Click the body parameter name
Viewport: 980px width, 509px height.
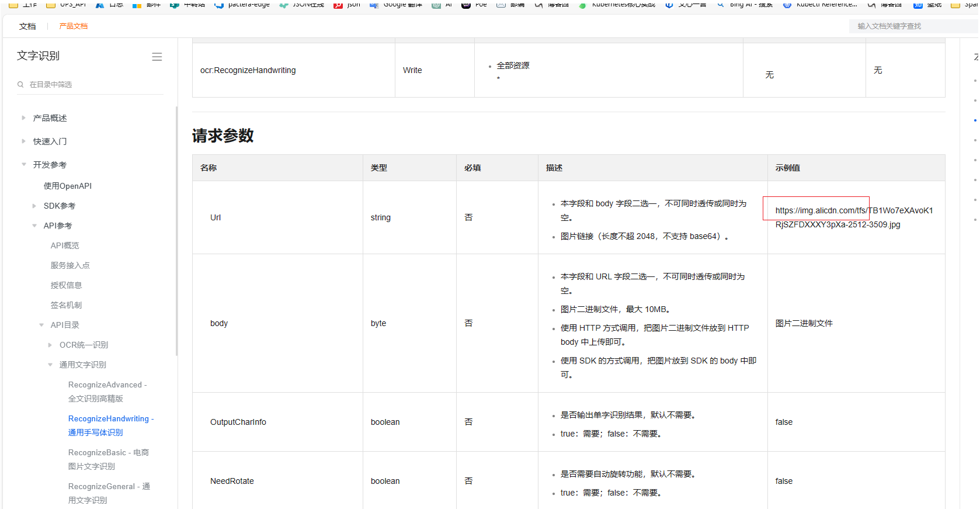point(219,323)
